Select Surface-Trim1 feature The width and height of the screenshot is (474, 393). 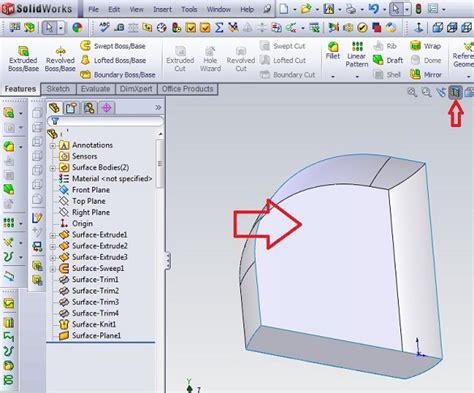[x=89, y=279]
